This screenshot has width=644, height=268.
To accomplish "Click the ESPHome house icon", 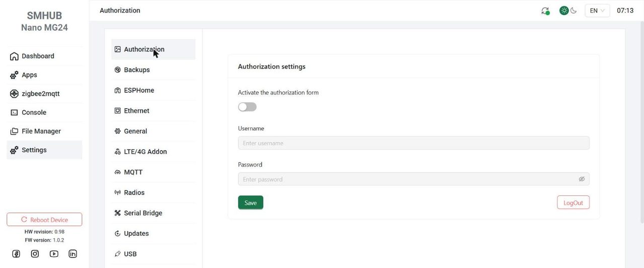I will coord(118,90).
